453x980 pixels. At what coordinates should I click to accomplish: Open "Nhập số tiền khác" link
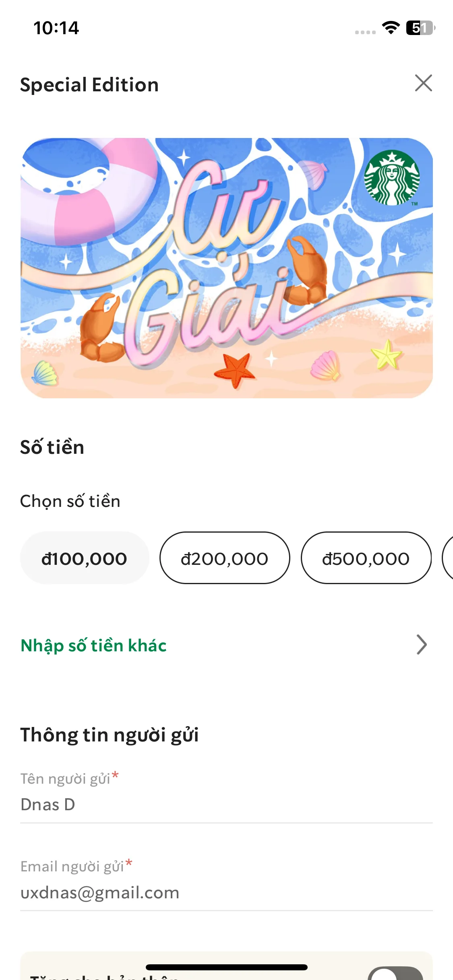click(94, 645)
